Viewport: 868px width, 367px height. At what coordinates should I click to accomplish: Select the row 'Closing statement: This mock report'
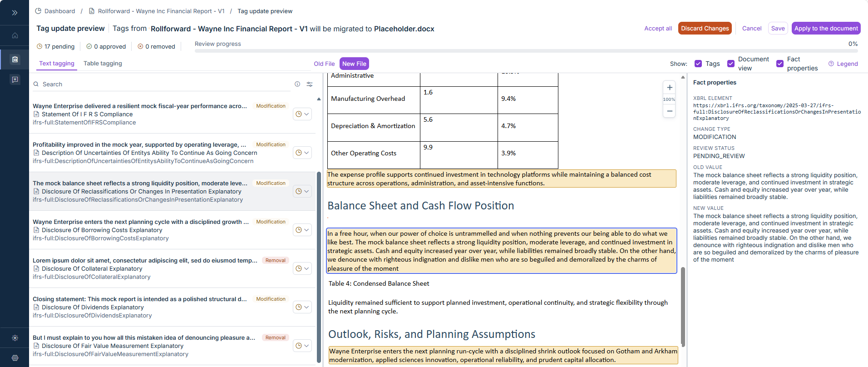pos(173,307)
